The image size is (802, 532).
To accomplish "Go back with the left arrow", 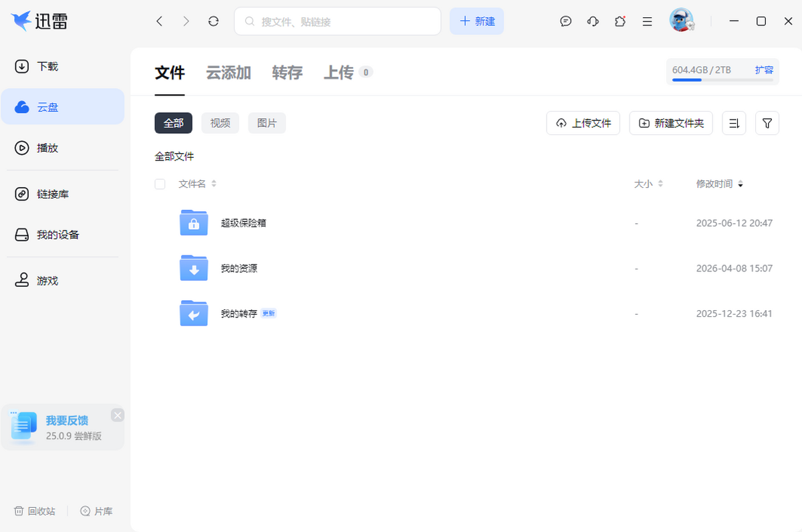I will point(159,21).
